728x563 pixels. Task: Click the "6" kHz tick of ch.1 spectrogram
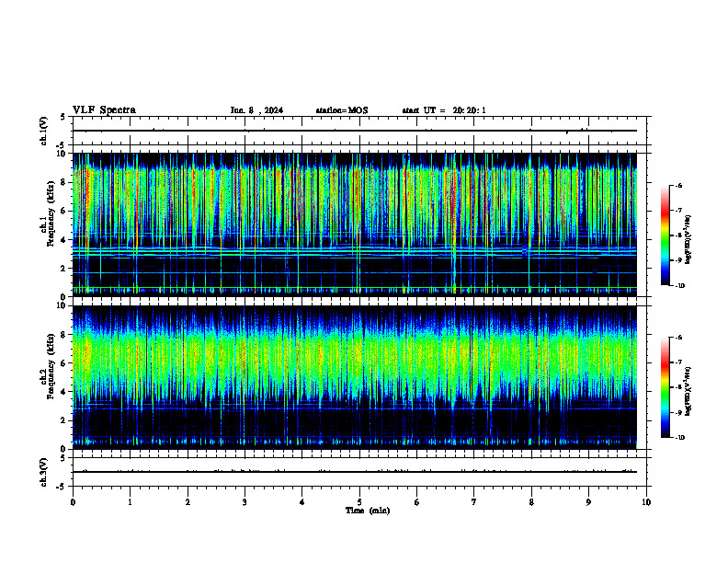(65, 211)
